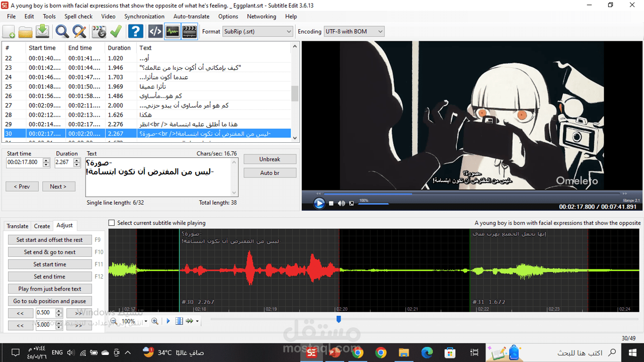This screenshot has width=644, height=362.
Task: Open the Replace tool with pencil magnifier
Action: point(79,32)
